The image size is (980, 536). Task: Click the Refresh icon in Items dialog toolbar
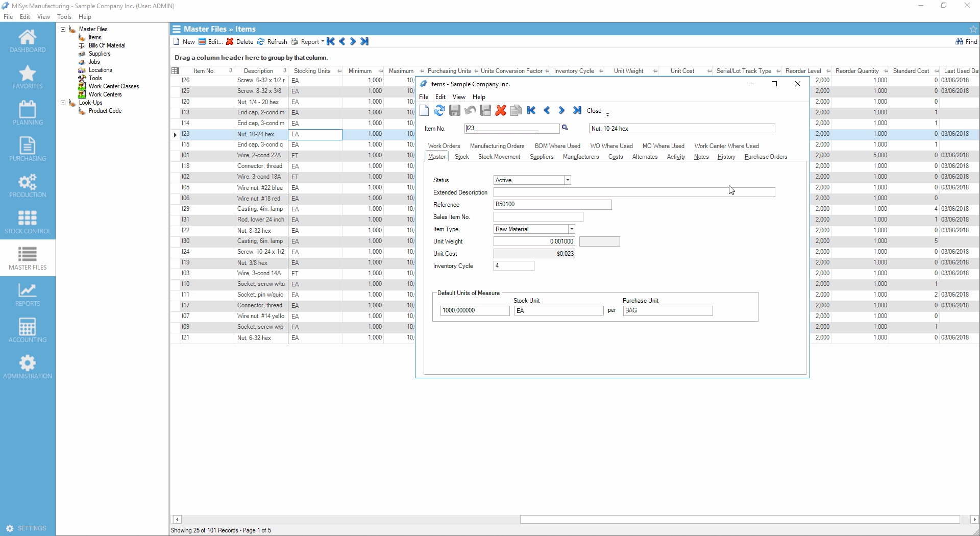tap(439, 111)
